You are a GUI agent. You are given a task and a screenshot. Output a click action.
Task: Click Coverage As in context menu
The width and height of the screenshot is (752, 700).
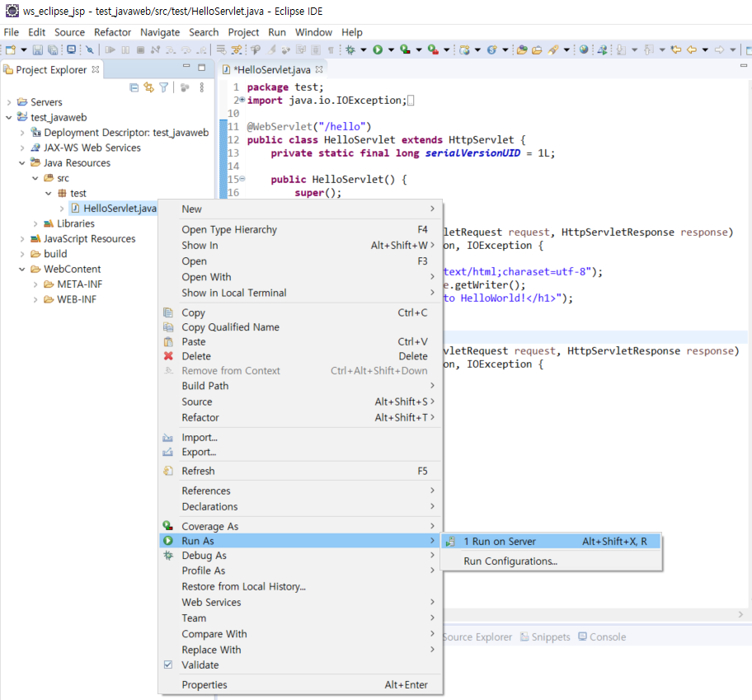tap(300, 526)
